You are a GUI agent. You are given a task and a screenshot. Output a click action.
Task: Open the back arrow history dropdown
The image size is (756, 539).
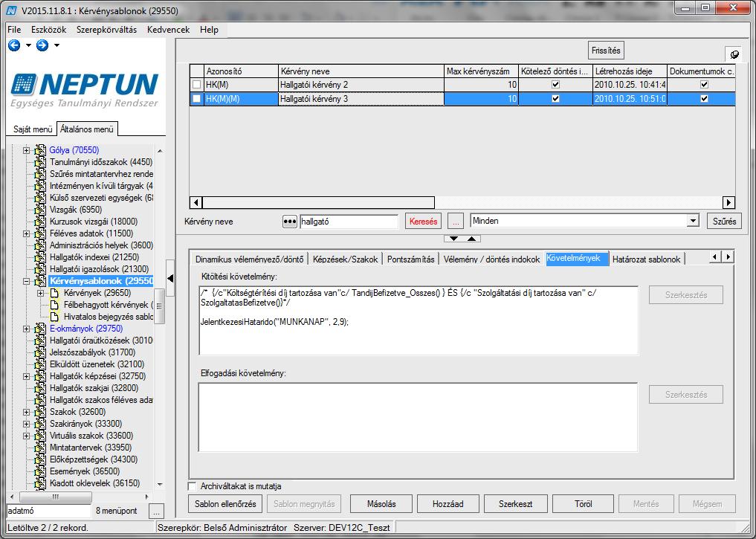tap(28, 45)
